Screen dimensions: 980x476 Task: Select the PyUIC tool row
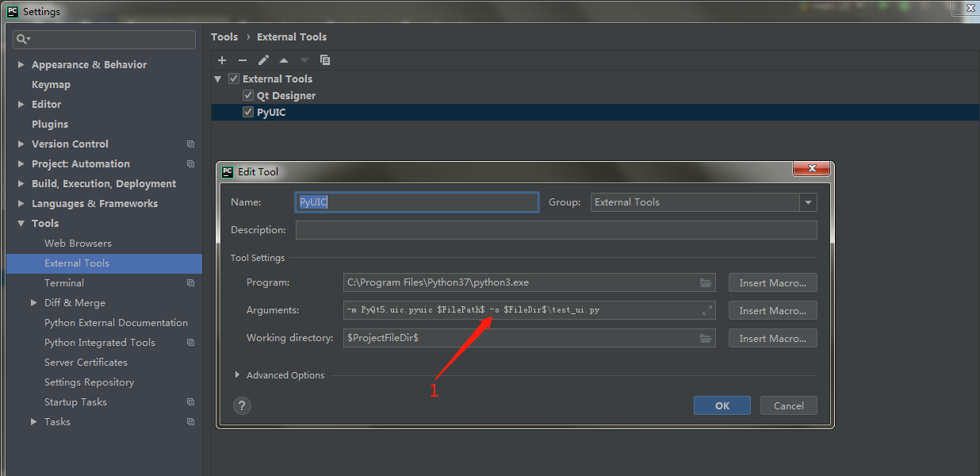pos(595,112)
